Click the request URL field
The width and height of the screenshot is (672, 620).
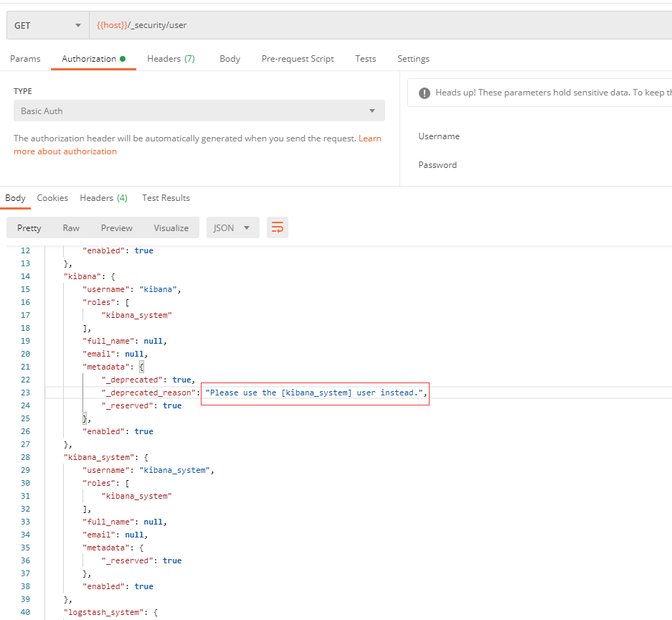(x=381, y=25)
